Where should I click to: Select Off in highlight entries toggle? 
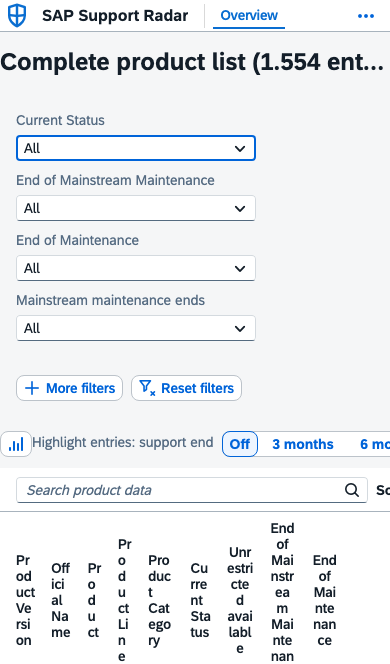240,444
